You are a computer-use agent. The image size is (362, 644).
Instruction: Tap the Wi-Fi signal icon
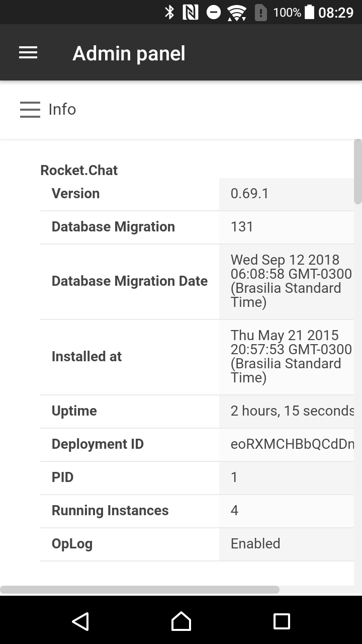(236, 13)
